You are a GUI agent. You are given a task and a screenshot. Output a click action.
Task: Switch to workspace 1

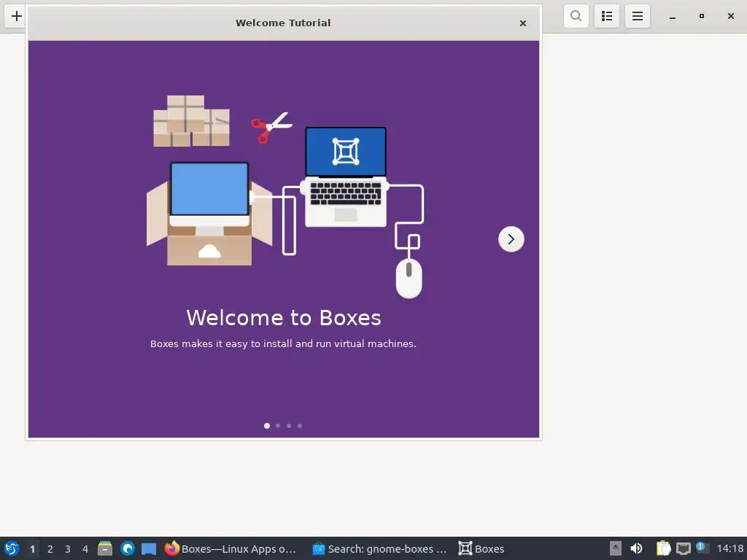tap(32, 549)
